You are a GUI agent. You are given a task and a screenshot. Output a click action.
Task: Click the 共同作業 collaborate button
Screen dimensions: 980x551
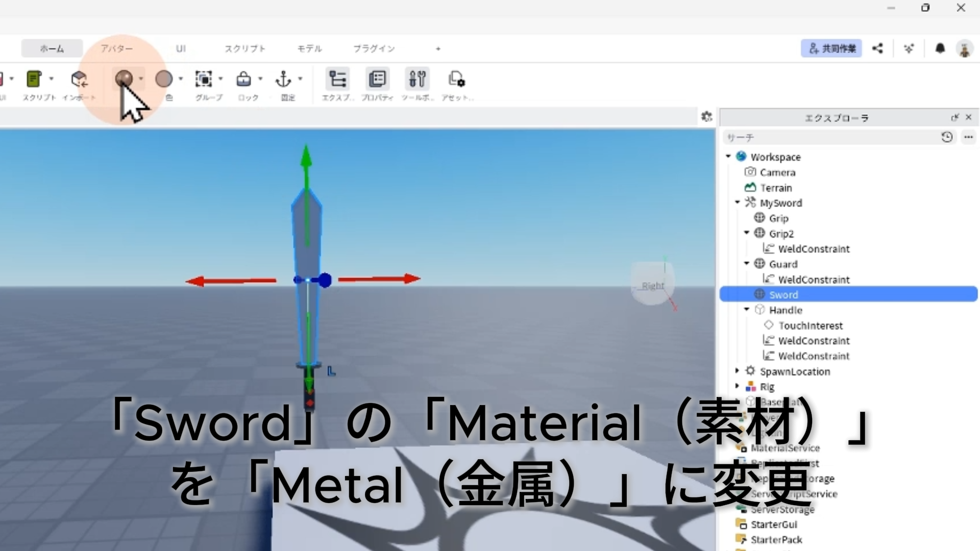831,48
